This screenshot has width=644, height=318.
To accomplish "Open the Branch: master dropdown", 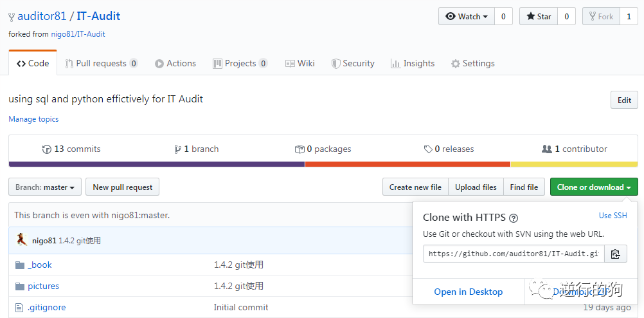I will [x=45, y=187].
